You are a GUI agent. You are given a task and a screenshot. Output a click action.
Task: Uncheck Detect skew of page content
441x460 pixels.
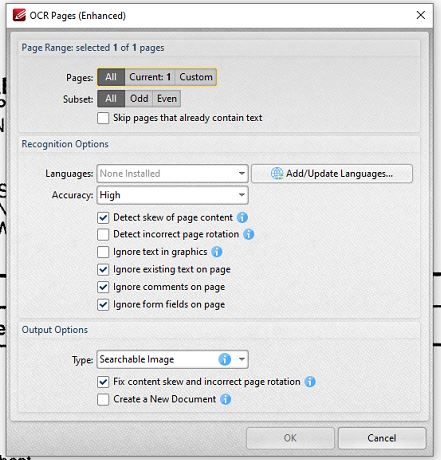pos(103,218)
